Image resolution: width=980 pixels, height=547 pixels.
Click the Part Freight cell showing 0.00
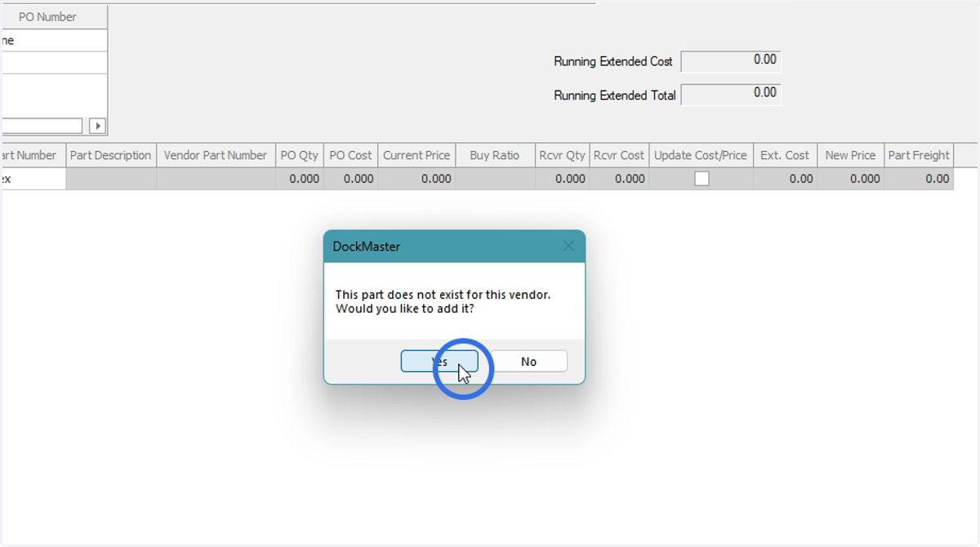tap(919, 179)
